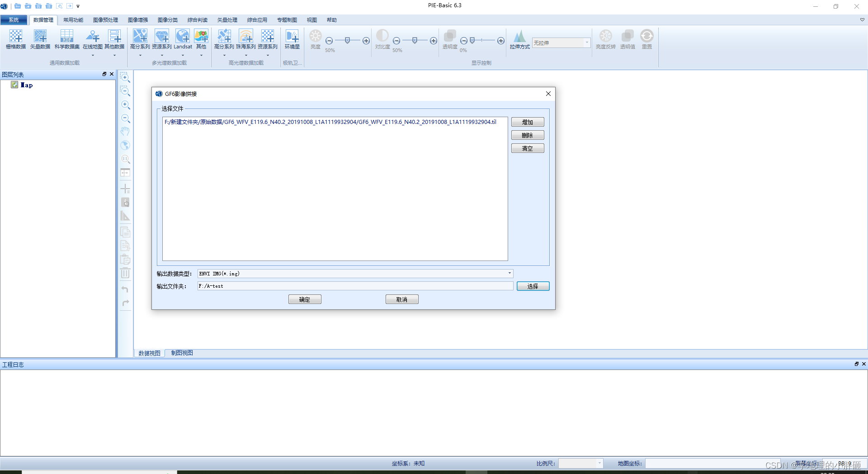Click the 其他 map-pin data icon
This screenshot has width=868, height=474.
pos(201,36)
